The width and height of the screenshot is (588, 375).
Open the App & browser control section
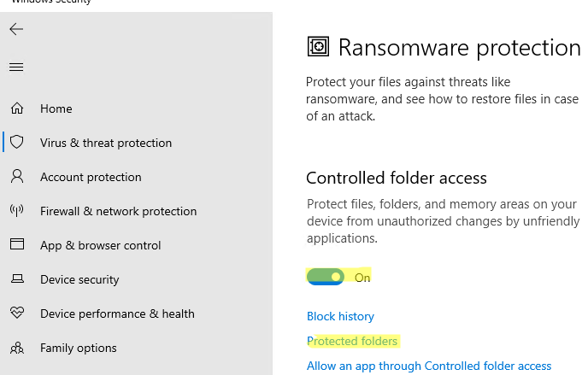[100, 245]
